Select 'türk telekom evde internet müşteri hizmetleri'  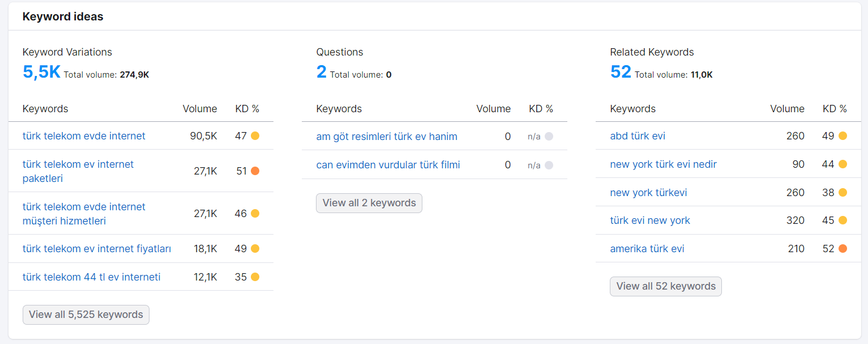coord(84,214)
